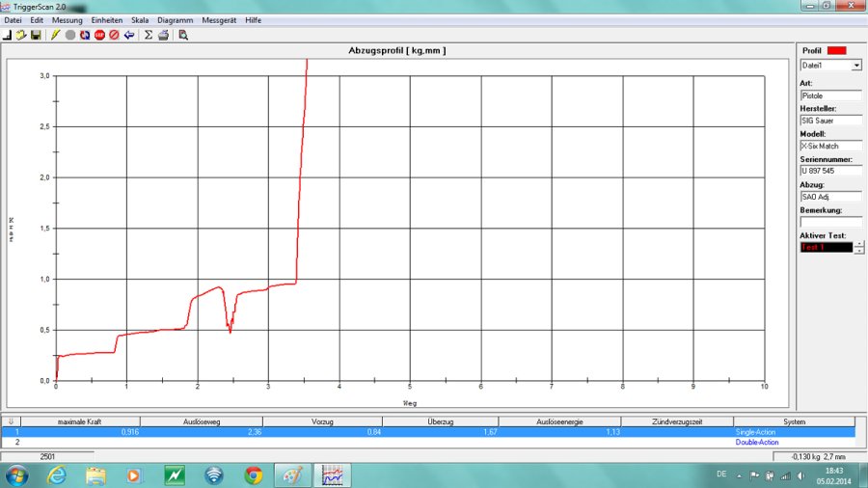Image resolution: width=868 pixels, height=488 pixels.
Task: Click the maximale Kraft column header
Action: 80,421
